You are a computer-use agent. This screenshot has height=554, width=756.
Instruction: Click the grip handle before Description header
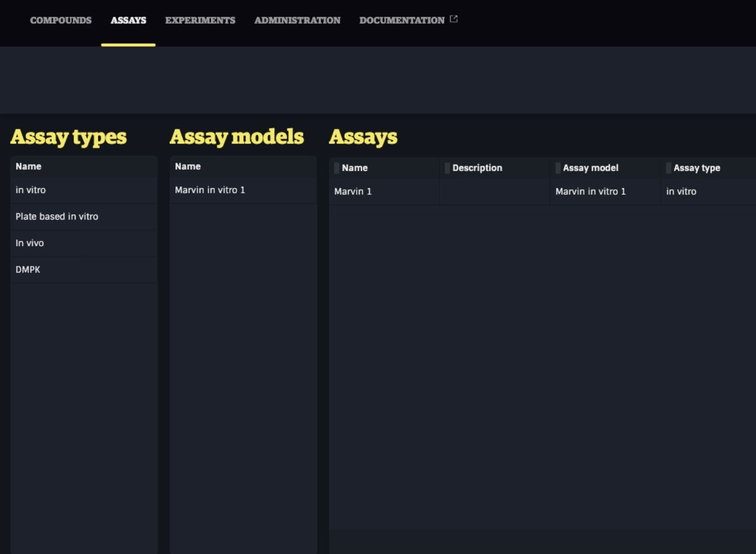[x=447, y=168]
